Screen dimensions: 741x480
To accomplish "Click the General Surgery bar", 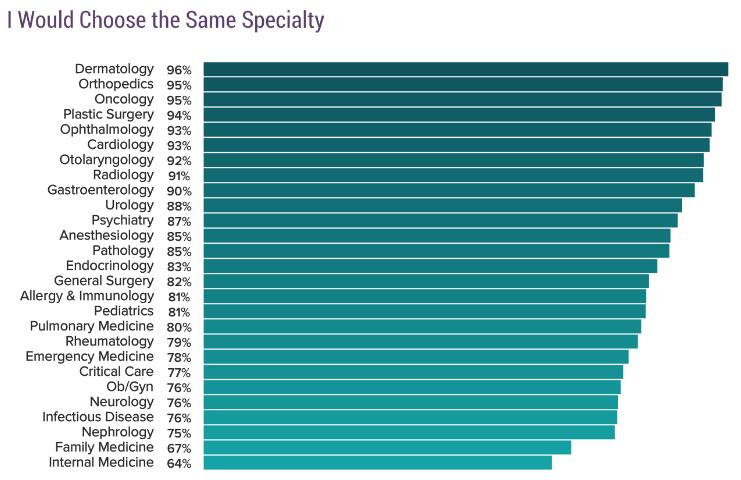I will [x=426, y=281].
